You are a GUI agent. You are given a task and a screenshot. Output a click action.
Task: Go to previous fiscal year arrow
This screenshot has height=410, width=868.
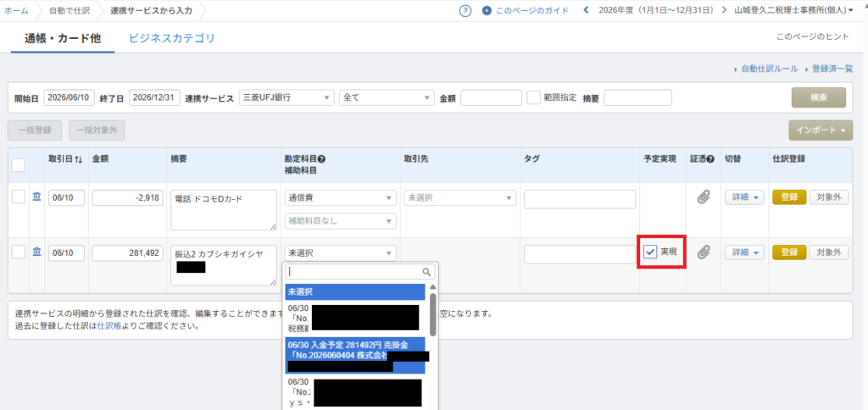point(587,10)
